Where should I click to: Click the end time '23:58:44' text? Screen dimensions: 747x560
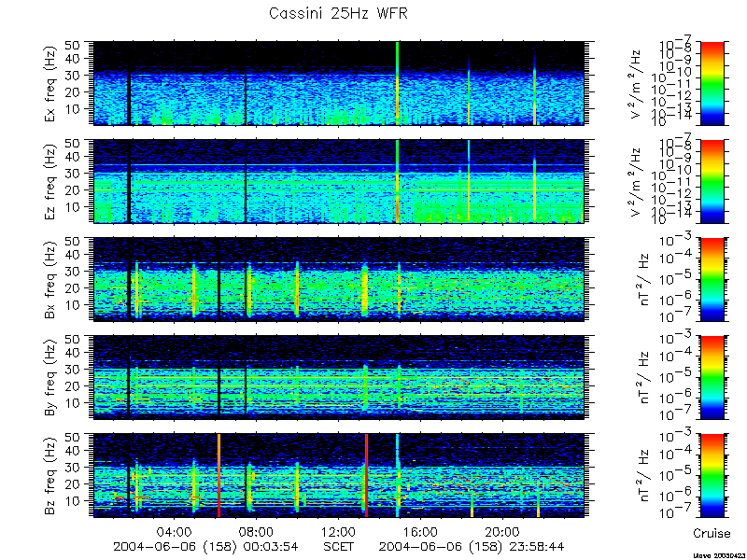click(535, 546)
